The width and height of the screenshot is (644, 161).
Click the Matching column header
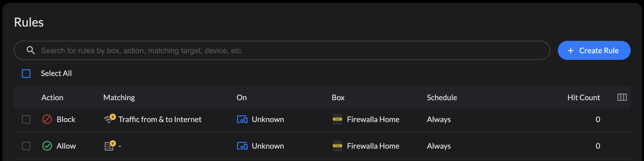point(119,98)
